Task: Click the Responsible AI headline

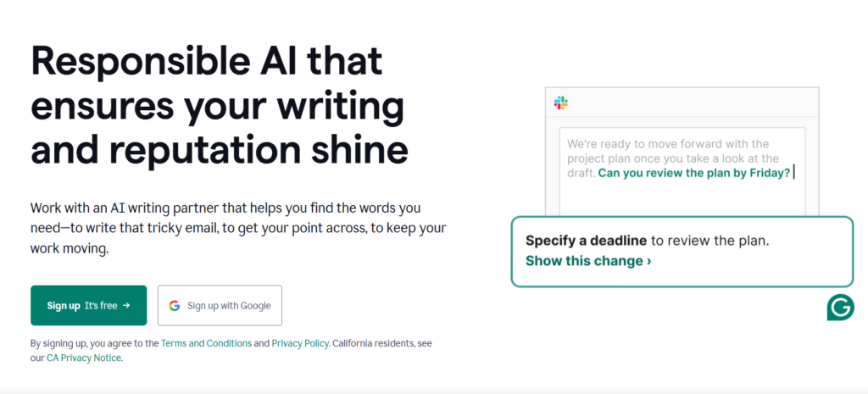Action: 220,105
